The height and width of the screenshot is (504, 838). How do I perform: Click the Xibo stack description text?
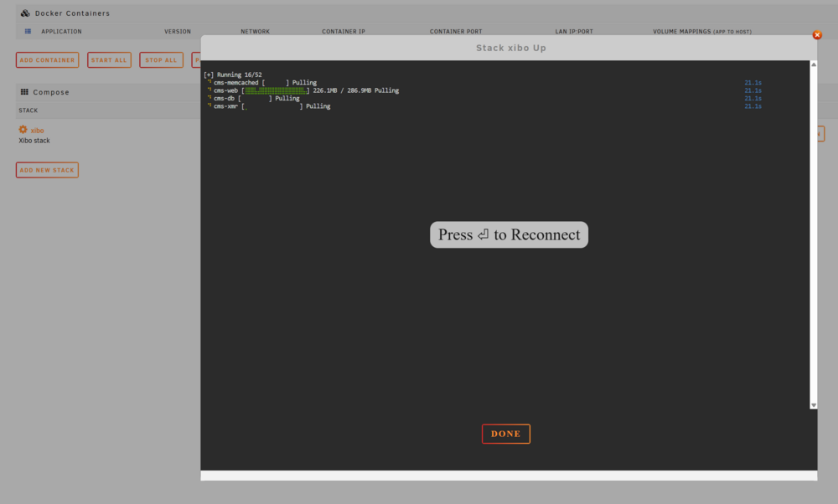click(34, 141)
